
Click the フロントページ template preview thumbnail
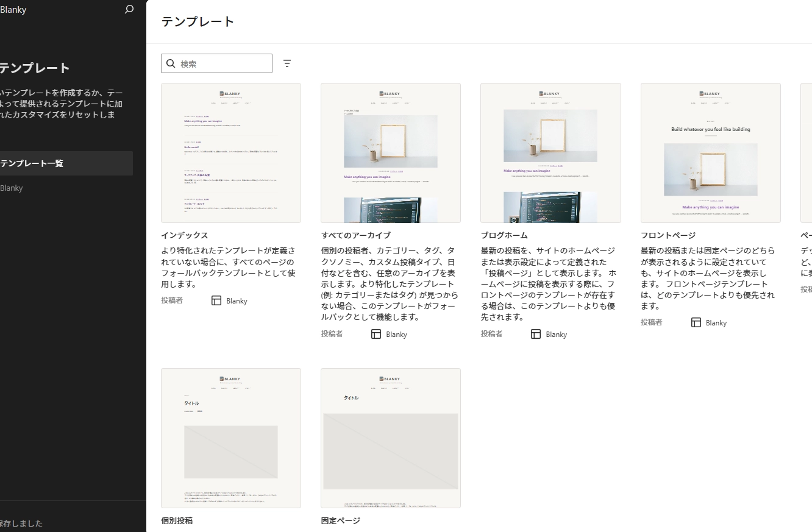coord(710,153)
